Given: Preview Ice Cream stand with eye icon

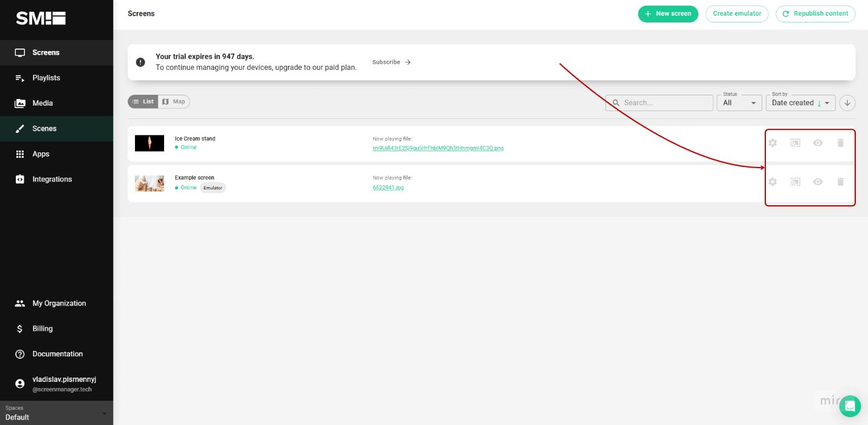Looking at the screenshot, I should pyautogui.click(x=818, y=143).
